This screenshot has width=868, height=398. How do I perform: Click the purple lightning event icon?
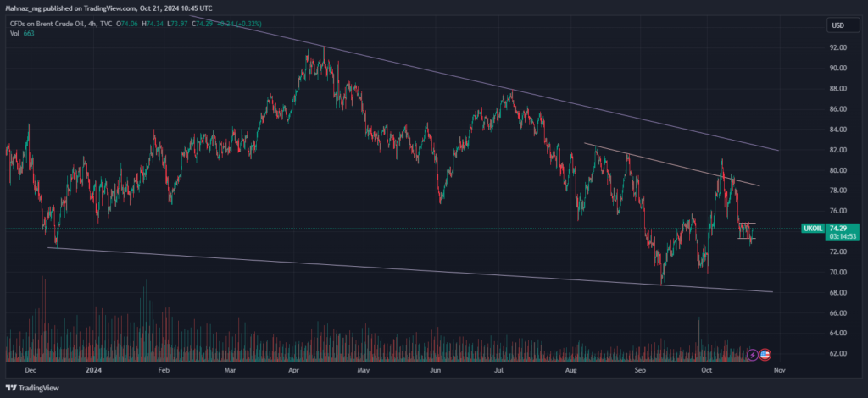[753, 355]
